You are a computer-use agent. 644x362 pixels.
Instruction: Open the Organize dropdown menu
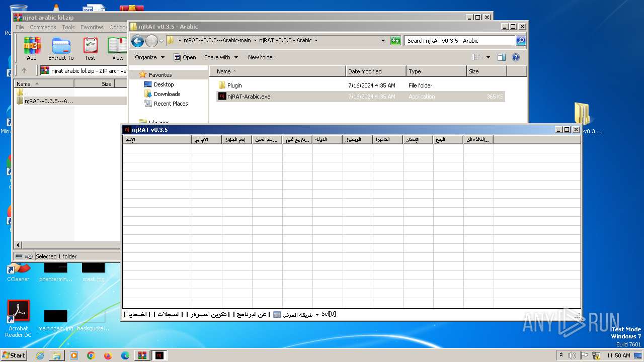tap(149, 57)
